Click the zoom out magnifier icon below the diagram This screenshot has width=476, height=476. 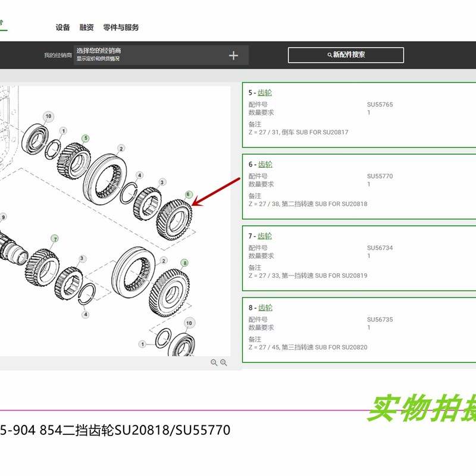213,361
